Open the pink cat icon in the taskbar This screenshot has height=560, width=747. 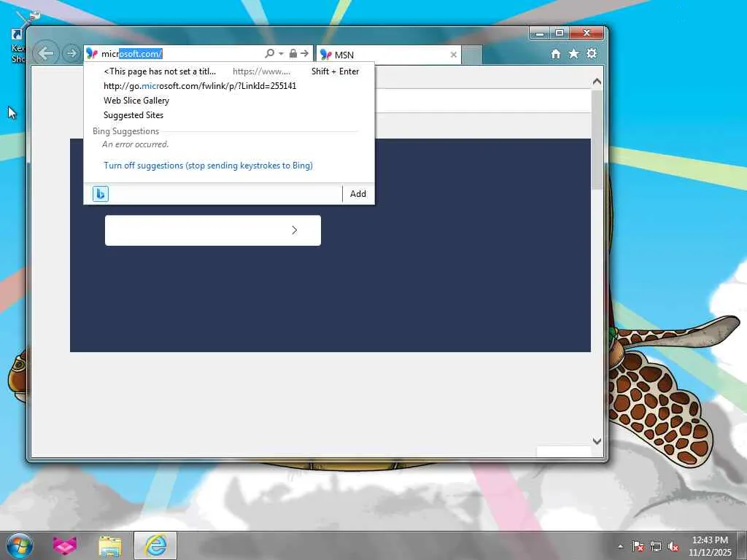(x=64, y=545)
